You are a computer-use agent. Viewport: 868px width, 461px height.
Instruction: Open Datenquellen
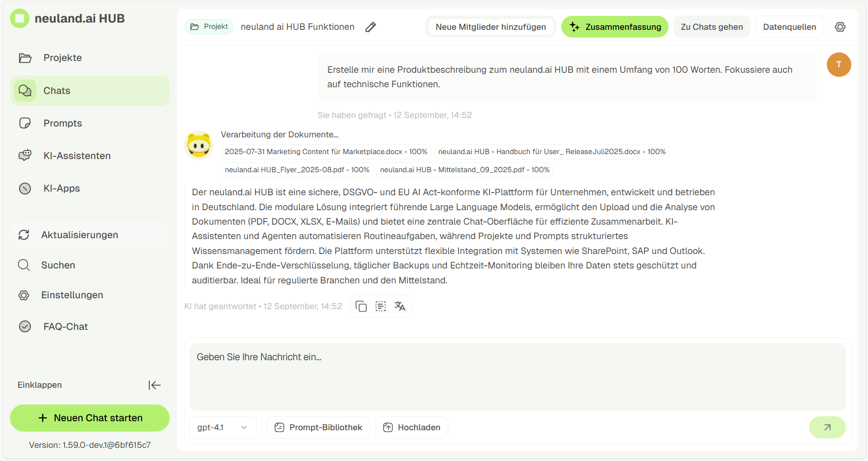[x=789, y=27]
